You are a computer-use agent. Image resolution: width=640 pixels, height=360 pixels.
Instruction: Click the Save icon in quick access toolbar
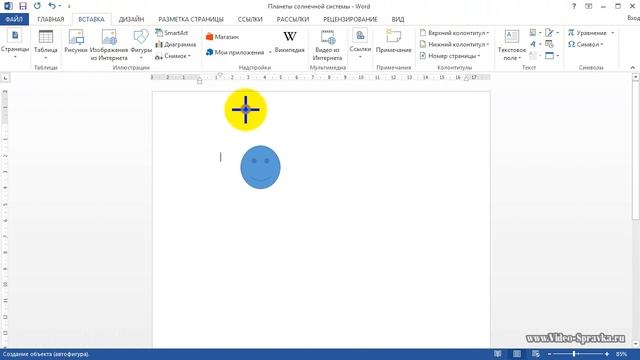pyautogui.click(x=23, y=6)
